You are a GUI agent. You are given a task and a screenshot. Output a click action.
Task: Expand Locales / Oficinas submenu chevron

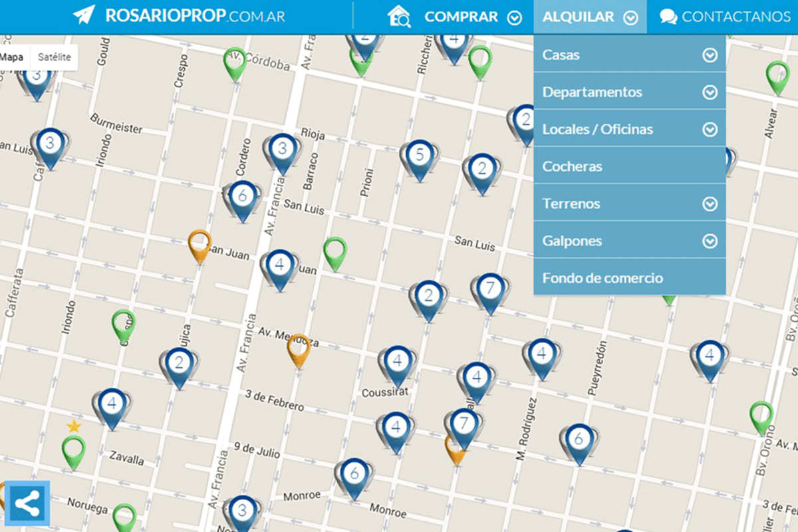(710, 130)
